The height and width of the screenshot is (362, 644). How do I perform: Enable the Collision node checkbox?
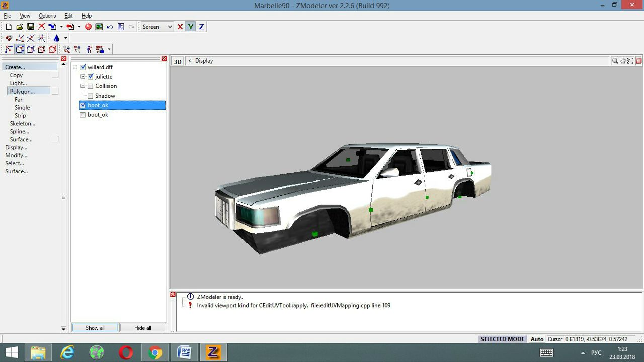tap(91, 86)
